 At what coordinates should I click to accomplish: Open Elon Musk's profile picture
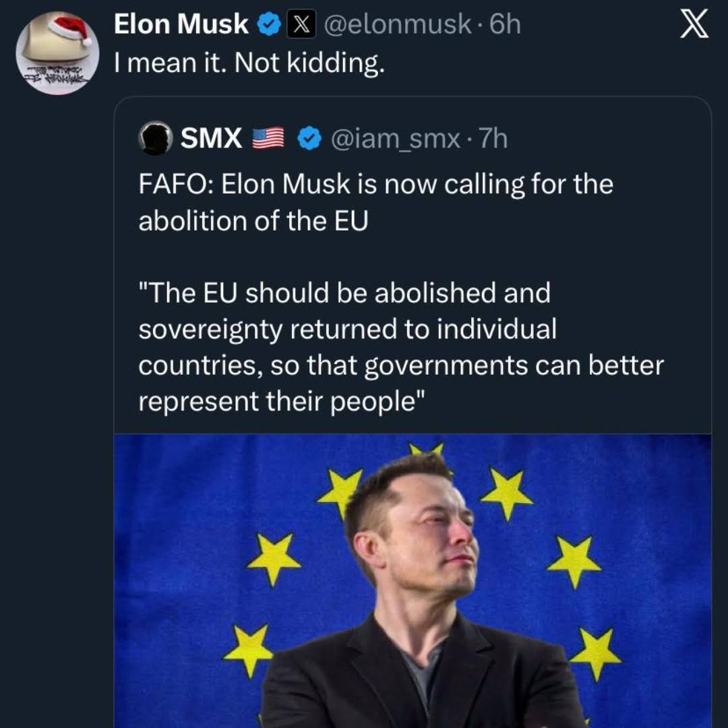[58, 54]
